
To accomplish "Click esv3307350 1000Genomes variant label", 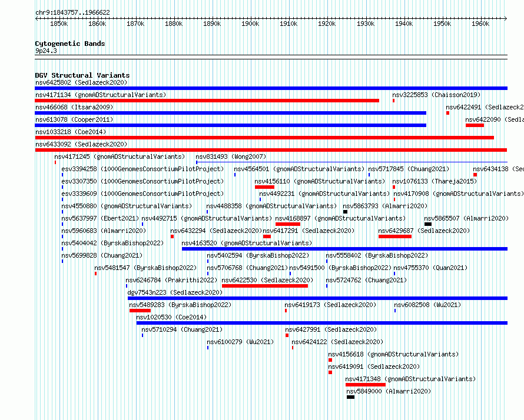I will tap(142, 181).
